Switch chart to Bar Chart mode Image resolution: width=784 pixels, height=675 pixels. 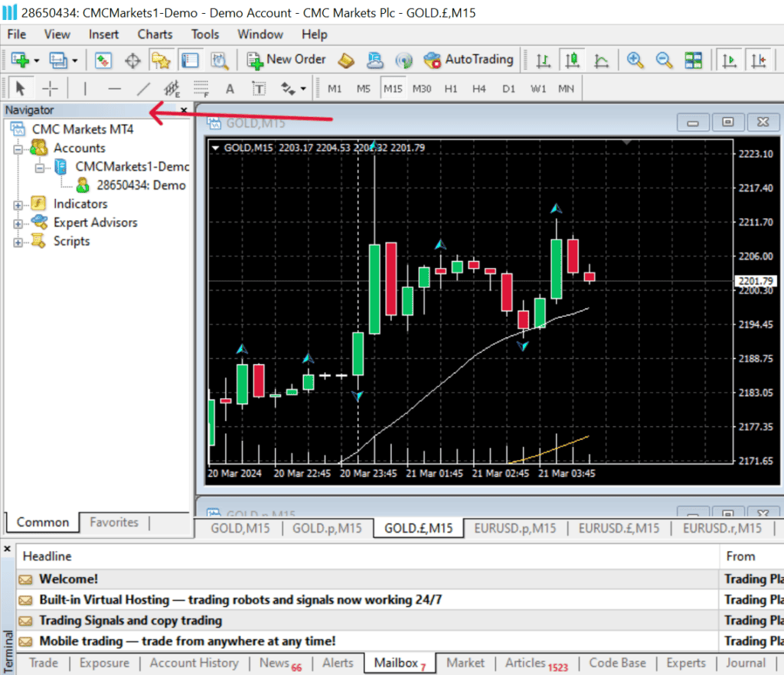(543, 60)
